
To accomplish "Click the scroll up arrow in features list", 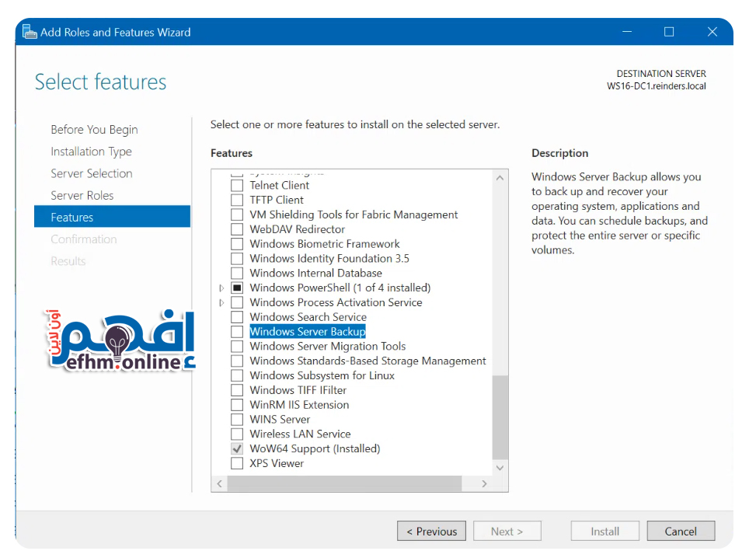I will [500, 178].
